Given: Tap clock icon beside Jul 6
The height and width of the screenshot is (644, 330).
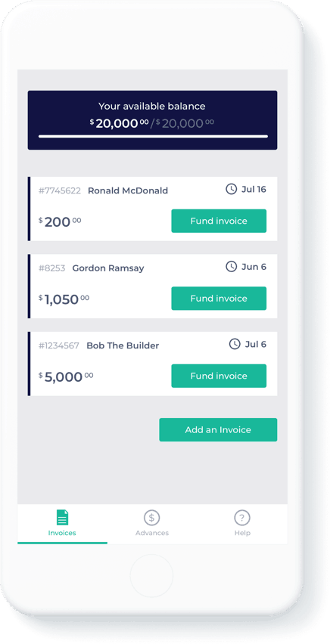Looking at the screenshot, I should tap(235, 344).
